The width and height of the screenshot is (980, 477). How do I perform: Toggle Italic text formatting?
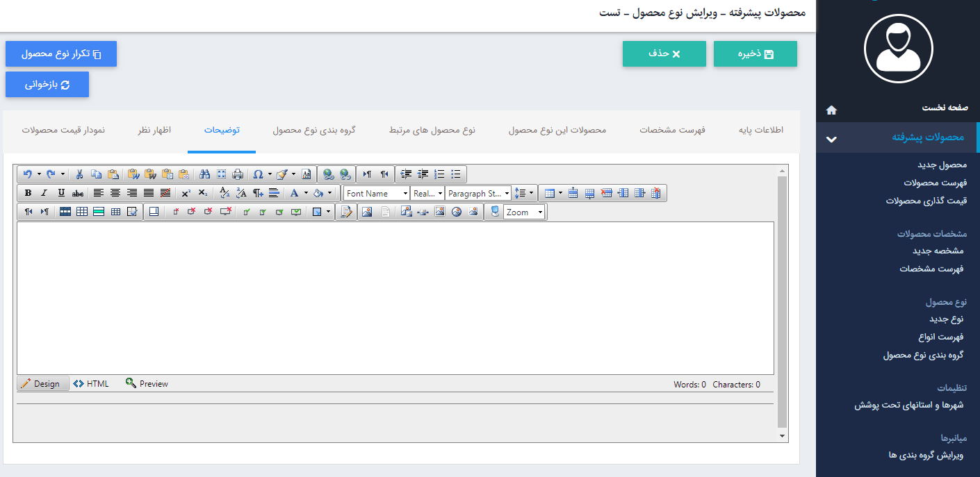[x=44, y=193]
